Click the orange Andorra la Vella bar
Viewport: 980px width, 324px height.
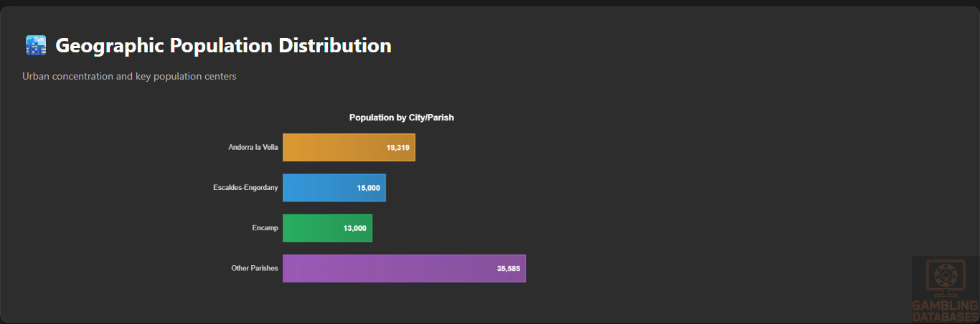click(x=330, y=148)
